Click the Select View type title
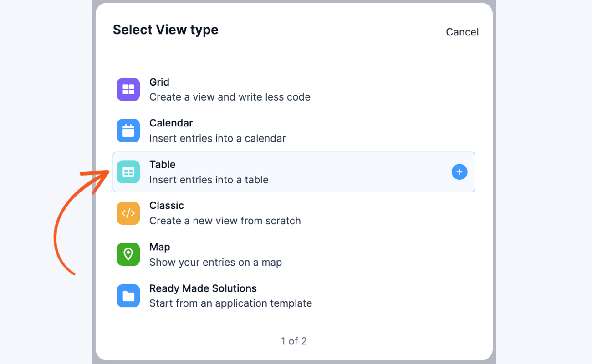Viewport: 592px width, 364px height. point(165,29)
